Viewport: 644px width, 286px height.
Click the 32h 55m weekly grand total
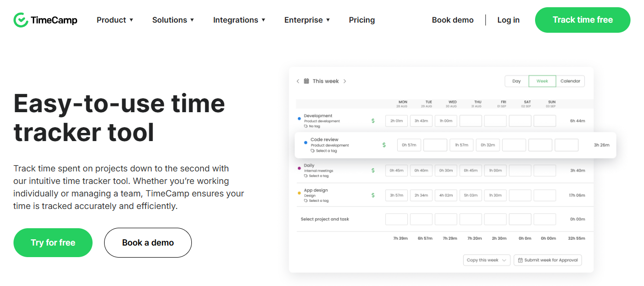coord(577,238)
